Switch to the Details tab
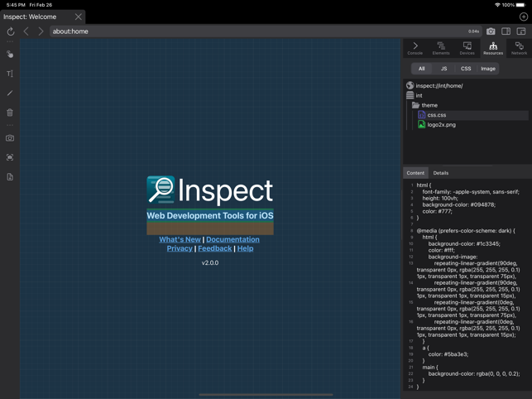The height and width of the screenshot is (399, 532). coord(441,173)
